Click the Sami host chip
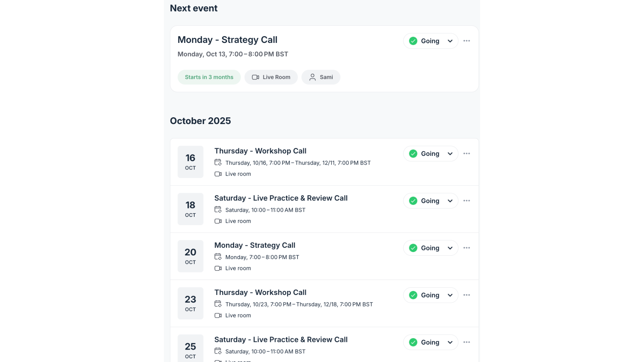The width and height of the screenshot is (644, 362). click(321, 77)
